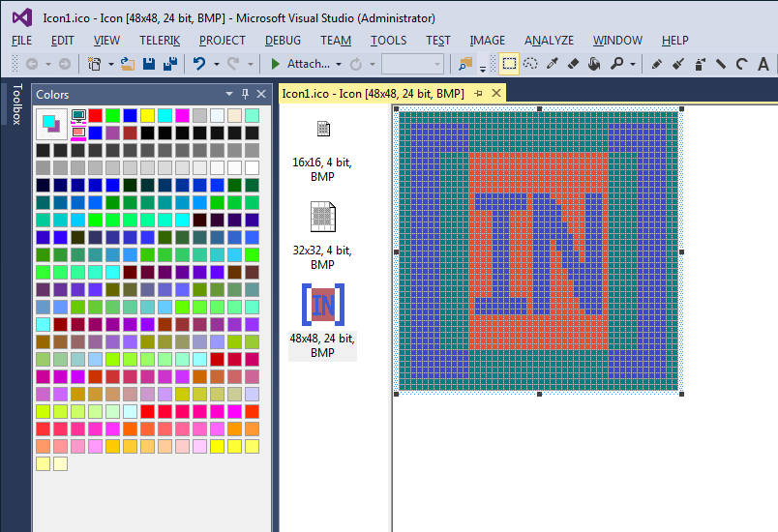Screen dimensions: 778x532
Task: Open the FILE menu
Action: point(21,41)
